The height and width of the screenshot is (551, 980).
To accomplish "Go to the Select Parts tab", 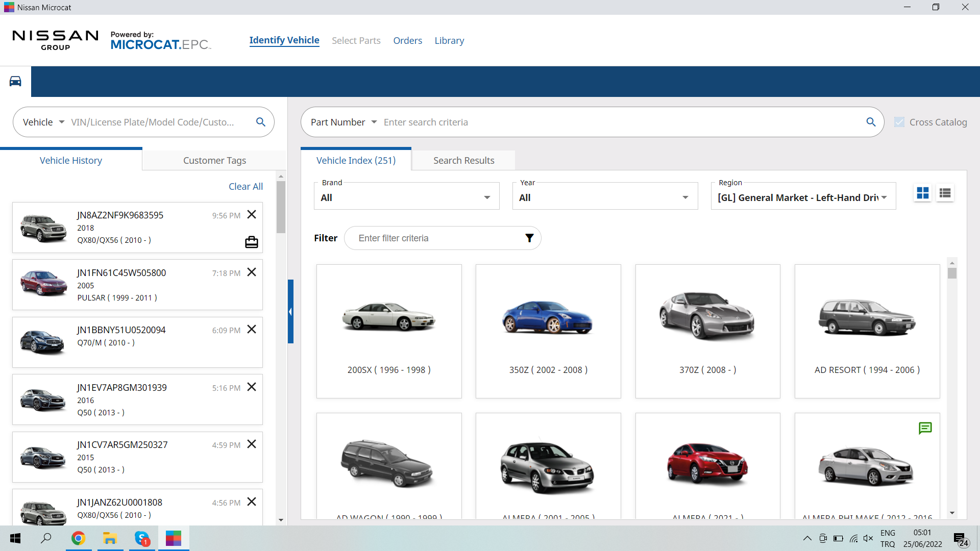I will coord(356,40).
